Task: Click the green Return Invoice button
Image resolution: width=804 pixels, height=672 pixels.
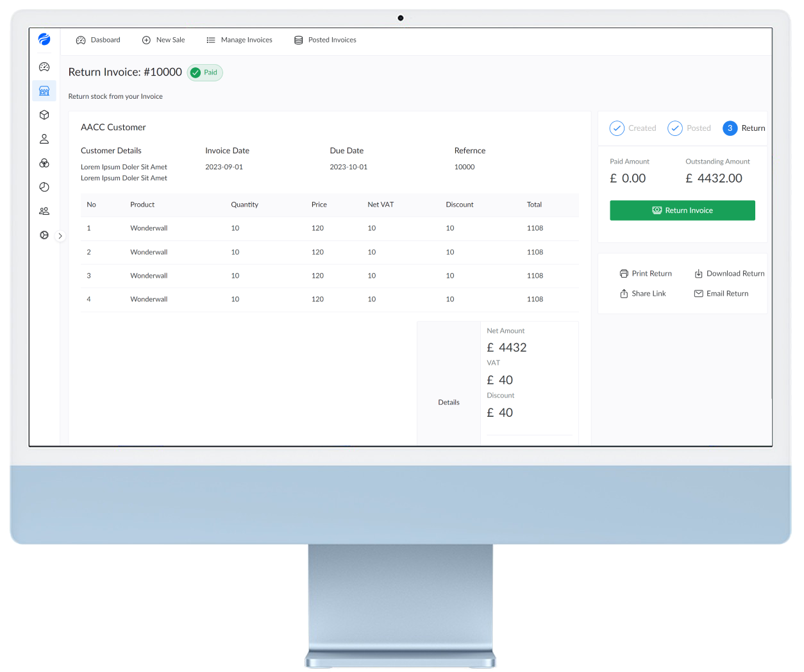Action: pos(682,210)
